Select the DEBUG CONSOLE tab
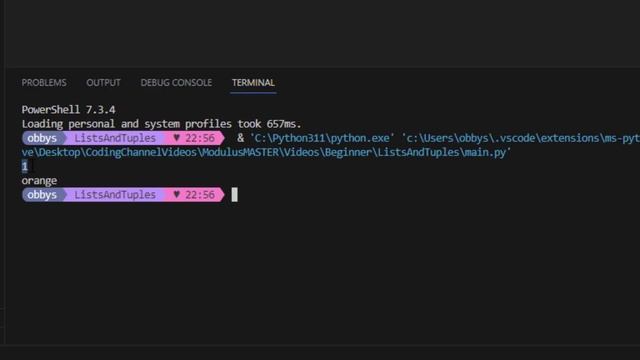Screen dimensions: 640x360 pyautogui.click(x=176, y=82)
